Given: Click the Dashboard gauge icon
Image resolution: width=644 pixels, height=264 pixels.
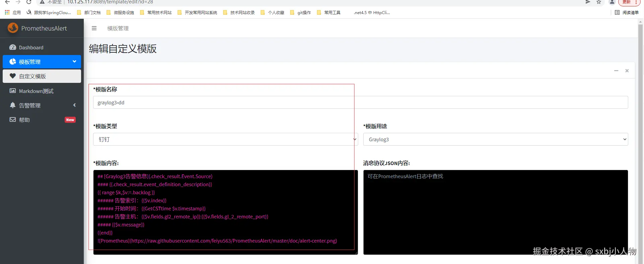Looking at the screenshot, I should [x=13, y=47].
